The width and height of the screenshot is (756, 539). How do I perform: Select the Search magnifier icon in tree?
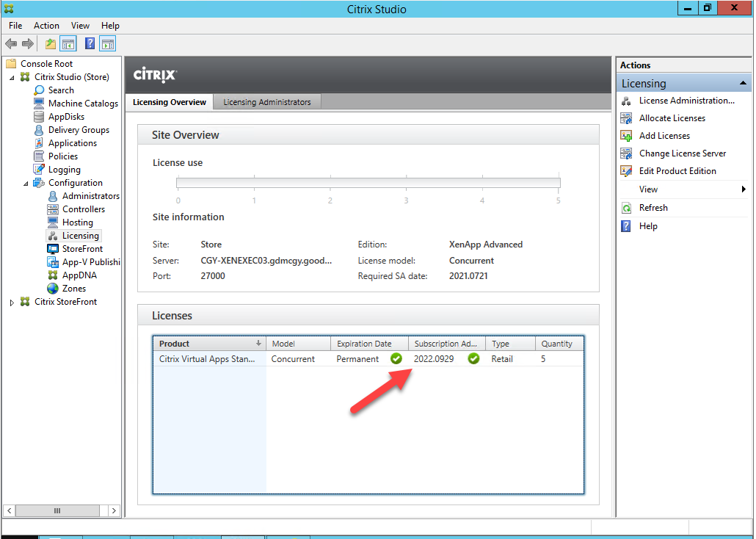click(39, 90)
